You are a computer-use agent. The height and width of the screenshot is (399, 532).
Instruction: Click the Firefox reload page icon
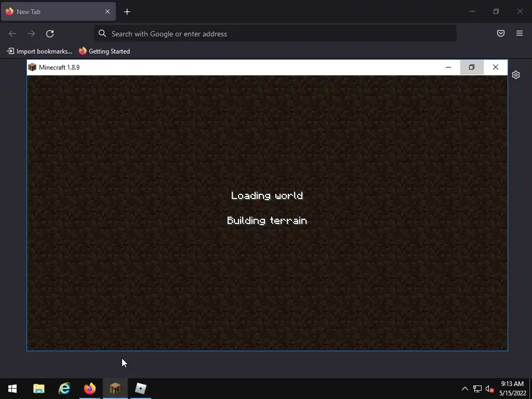point(50,34)
